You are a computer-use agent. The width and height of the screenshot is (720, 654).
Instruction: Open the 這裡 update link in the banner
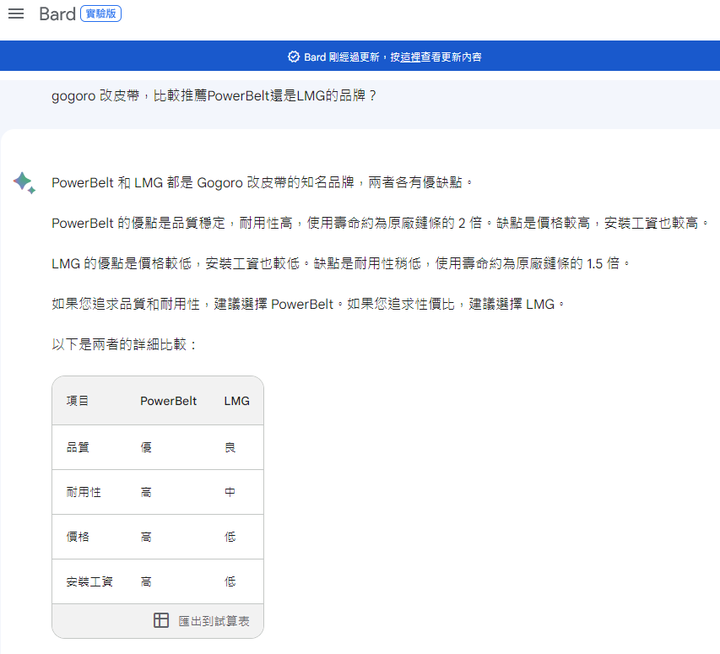[411, 57]
